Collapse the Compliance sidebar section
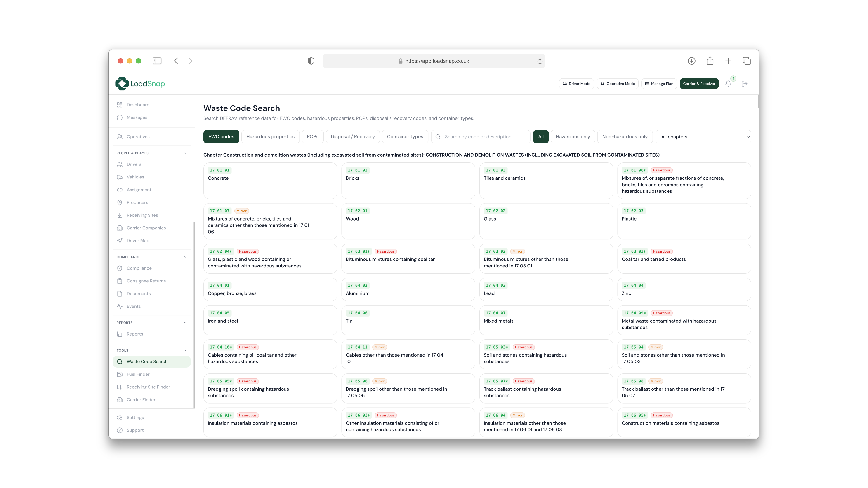 [185, 257]
